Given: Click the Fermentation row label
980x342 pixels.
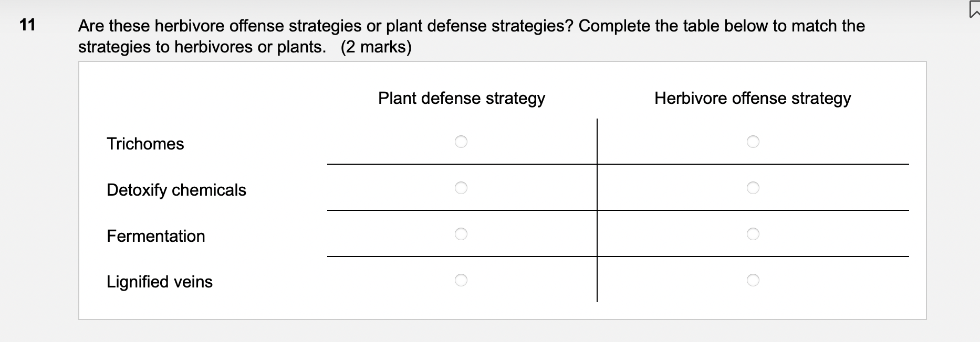Looking at the screenshot, I should click(x=155, y=236).
